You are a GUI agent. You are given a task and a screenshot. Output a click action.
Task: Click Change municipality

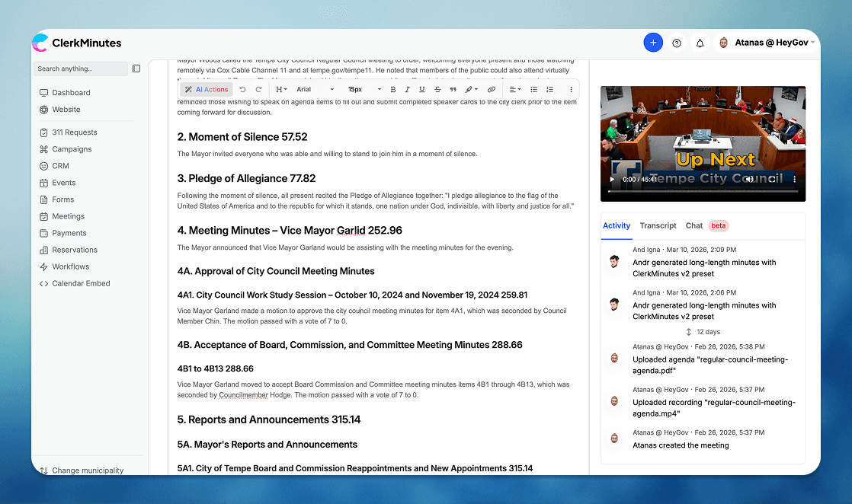point(82,471)
